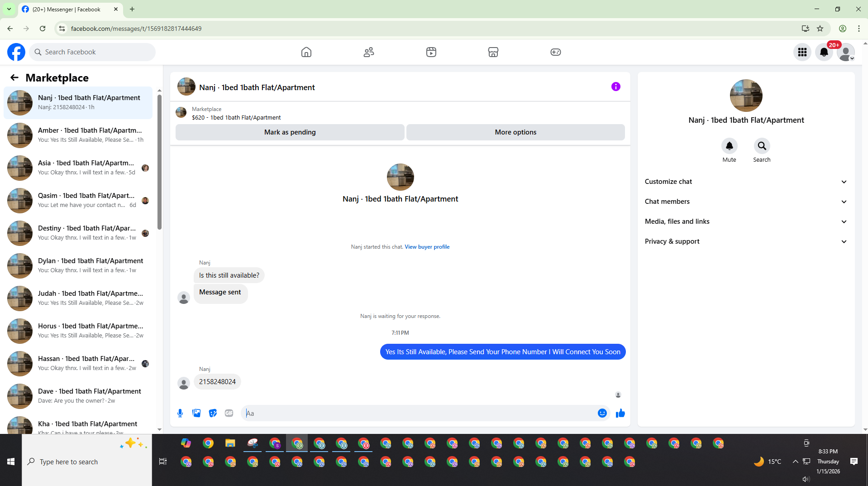868x486 pixels.
Task: Open the Video (Reels) icon
Action: (x=431, y=52)
